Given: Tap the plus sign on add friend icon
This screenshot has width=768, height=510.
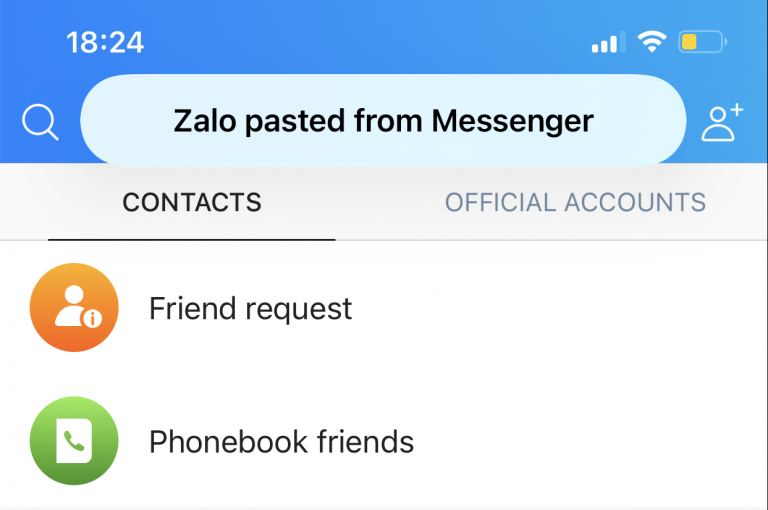Looking at the screenshot, I should coord(736,108).
